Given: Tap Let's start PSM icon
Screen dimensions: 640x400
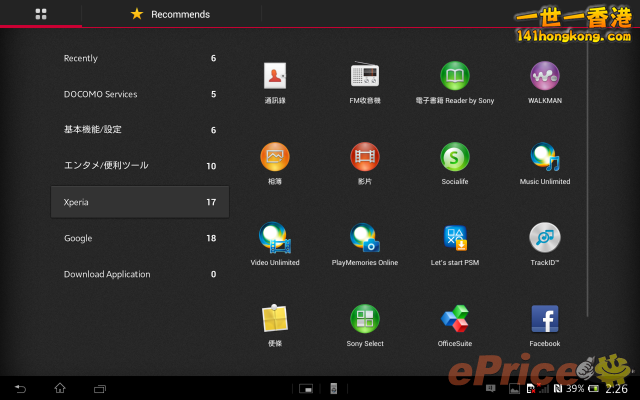Looking at the screenshot, I should tap(455, 238).
